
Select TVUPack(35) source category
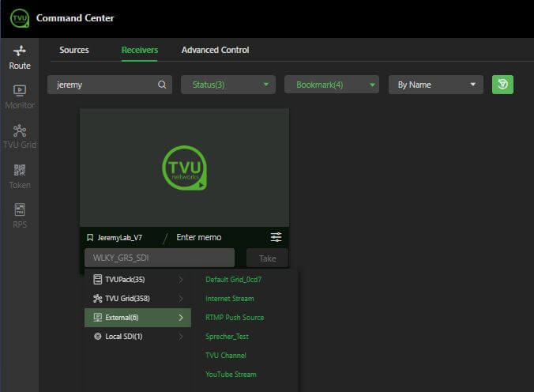click(x=137, y=280)
